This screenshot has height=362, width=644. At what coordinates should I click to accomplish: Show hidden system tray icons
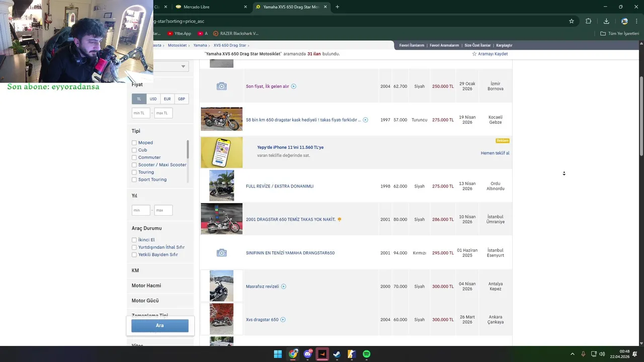(572, 354)
